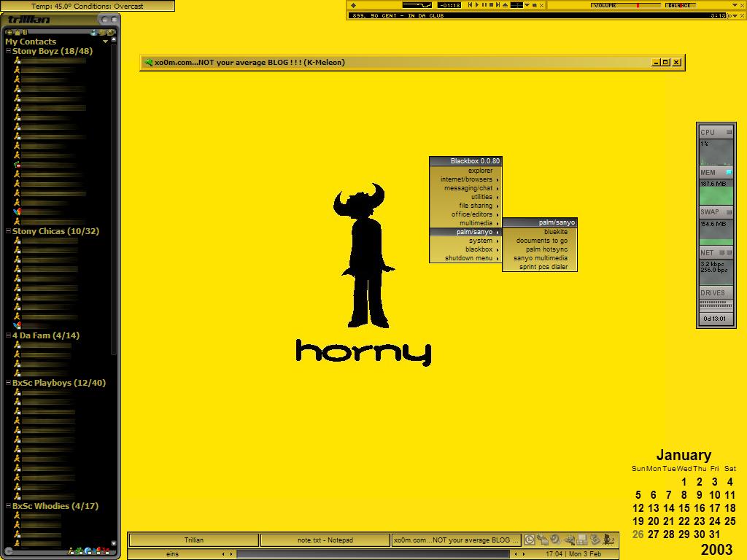Select Stony Chicas (10/32) group label

click(55, 231)
